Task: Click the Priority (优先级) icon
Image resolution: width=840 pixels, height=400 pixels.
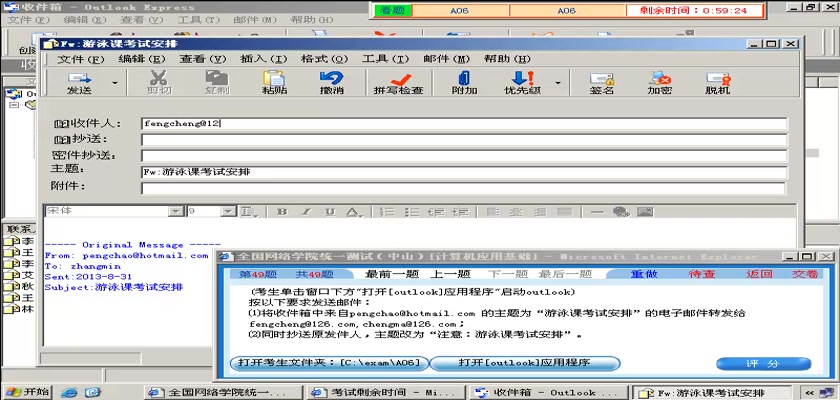Action: pos(522,83)
